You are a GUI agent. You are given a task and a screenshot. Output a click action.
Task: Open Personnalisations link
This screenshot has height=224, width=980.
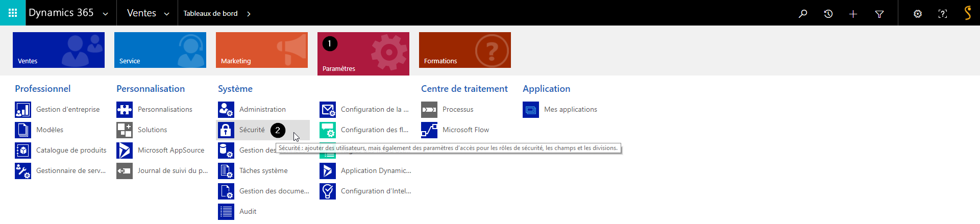tap(165, 110)
